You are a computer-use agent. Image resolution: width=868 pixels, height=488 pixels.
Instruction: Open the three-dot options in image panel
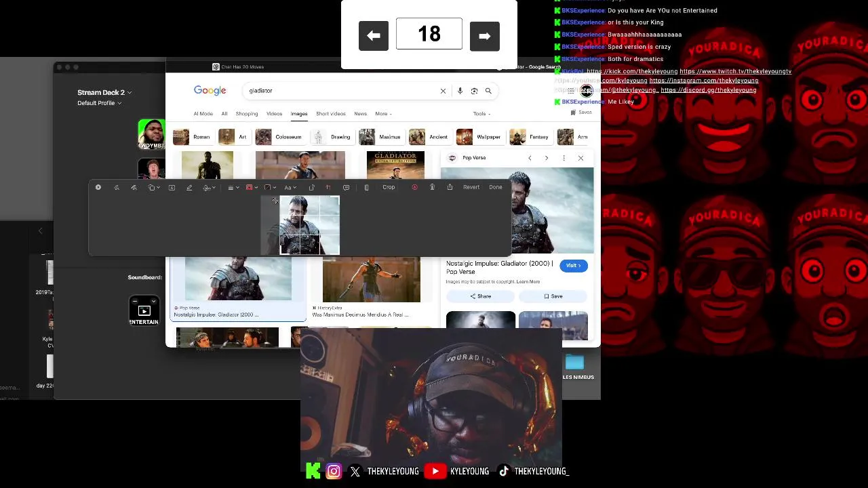coord(564,158)
